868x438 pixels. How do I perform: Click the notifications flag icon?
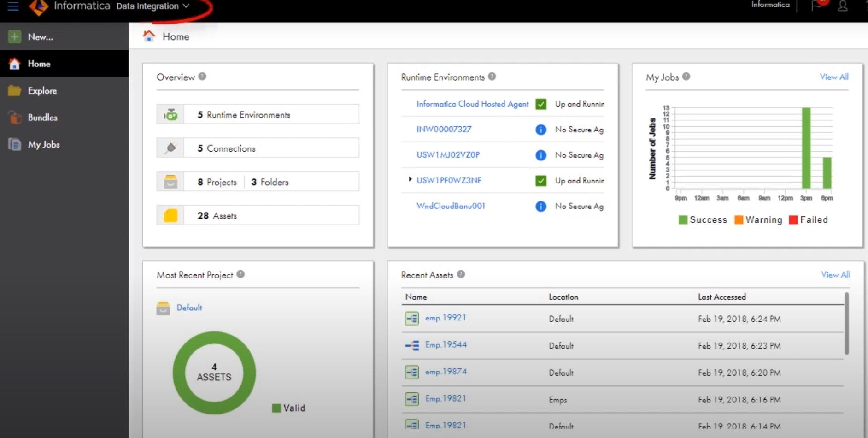[x=816, y=6]
